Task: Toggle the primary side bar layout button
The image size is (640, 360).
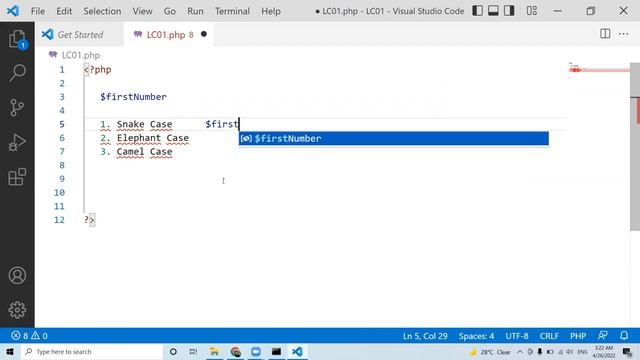Action: tap(477, 11)
